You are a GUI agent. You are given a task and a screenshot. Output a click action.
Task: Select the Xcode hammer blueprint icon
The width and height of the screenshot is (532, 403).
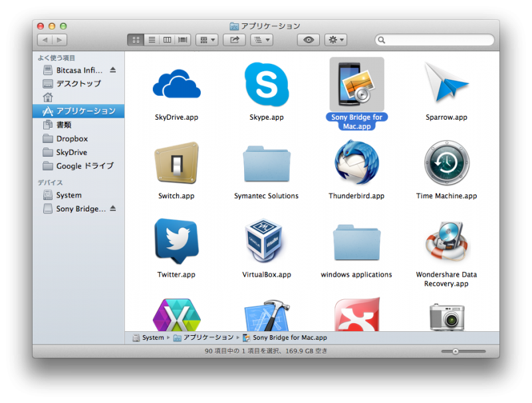pos(267,315)
